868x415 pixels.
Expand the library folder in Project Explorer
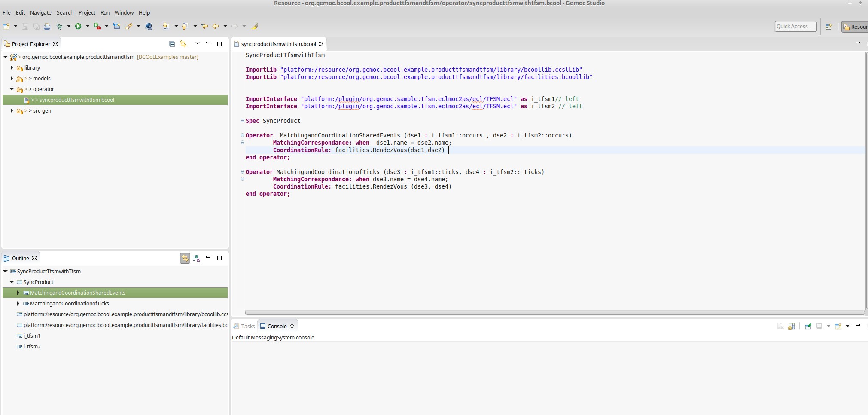click(12, 67)
